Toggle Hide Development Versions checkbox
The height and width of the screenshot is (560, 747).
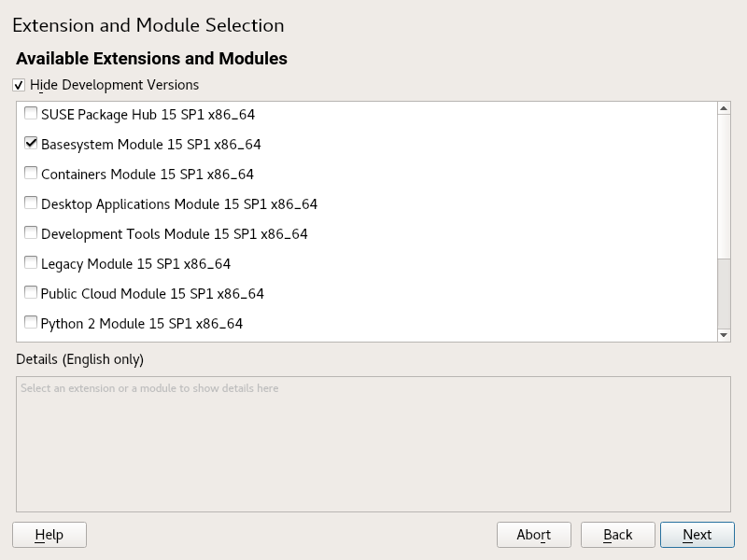[19, 85]
